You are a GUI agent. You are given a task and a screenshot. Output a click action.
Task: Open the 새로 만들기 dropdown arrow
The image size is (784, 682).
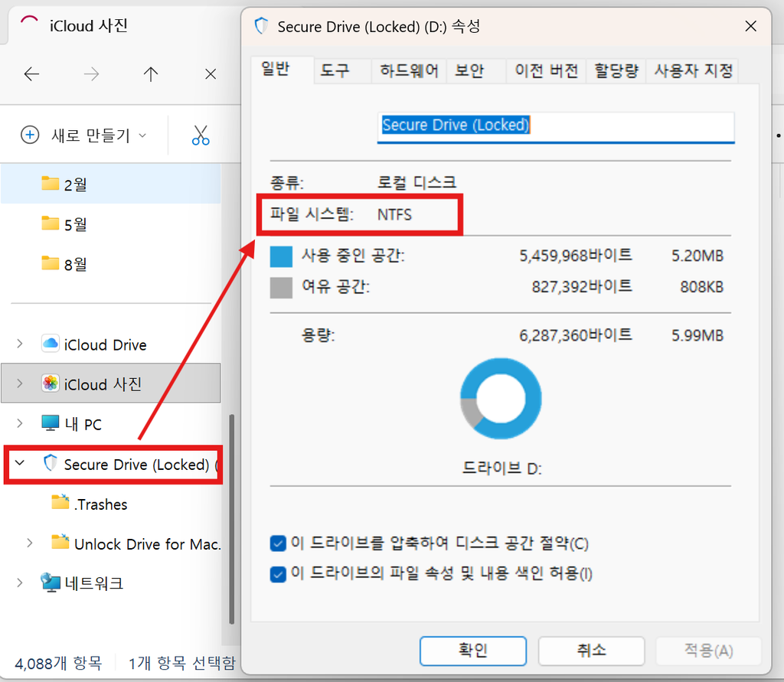(142, 135)
